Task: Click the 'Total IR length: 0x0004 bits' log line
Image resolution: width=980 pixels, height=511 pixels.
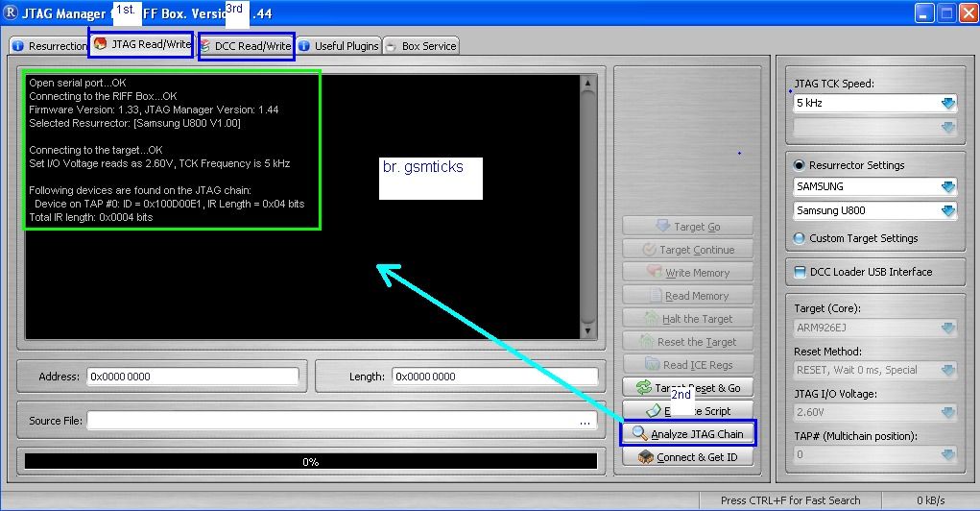Action: 90,217
